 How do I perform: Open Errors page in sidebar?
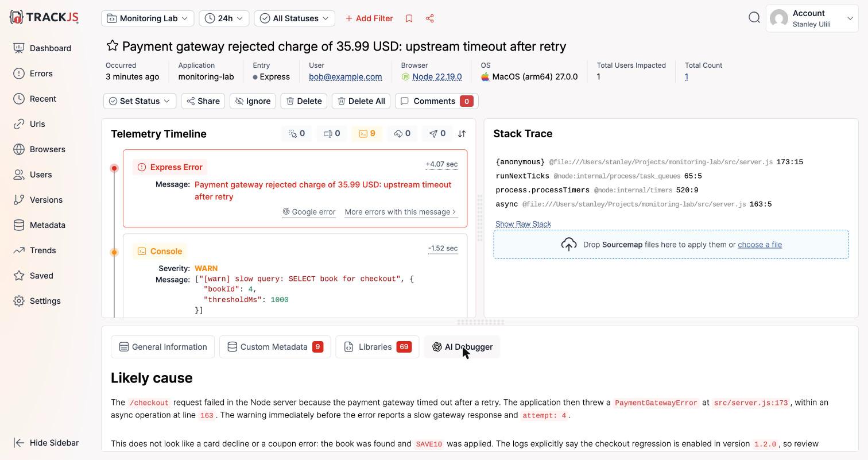[x=33, y=74]
